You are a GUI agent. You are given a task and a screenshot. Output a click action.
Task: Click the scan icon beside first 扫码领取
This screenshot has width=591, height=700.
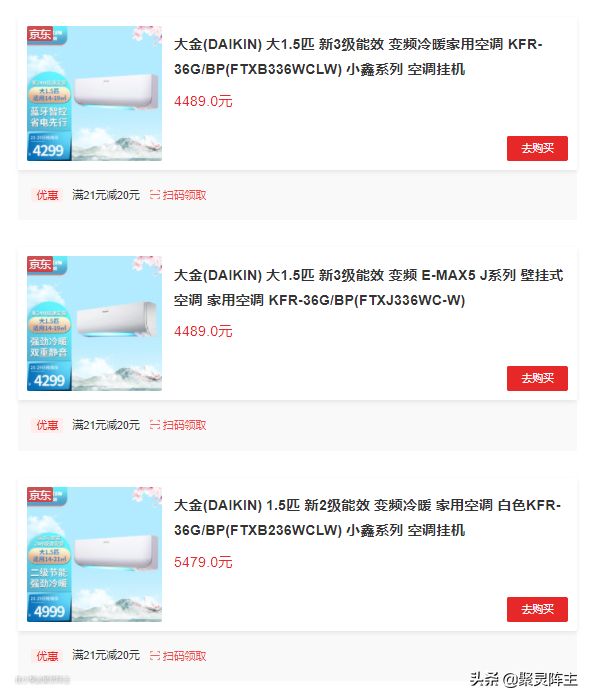point(154,195)
